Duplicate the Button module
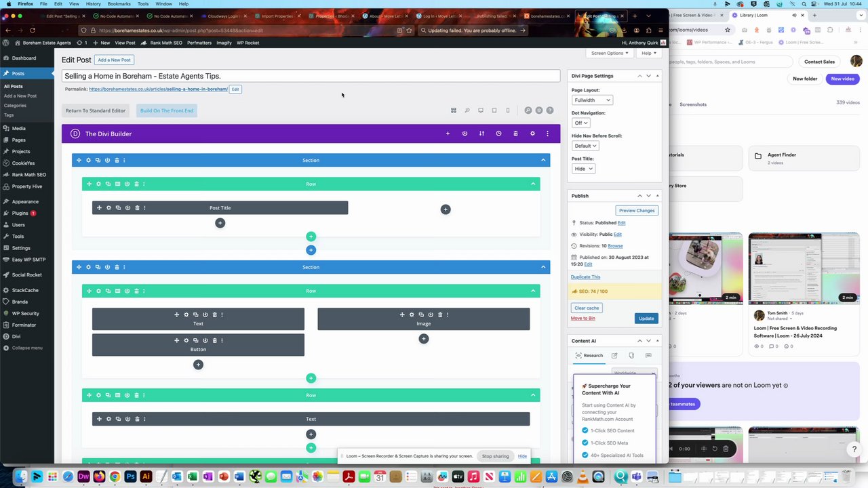Screen dimensions: 868x488 pos(196,340)
